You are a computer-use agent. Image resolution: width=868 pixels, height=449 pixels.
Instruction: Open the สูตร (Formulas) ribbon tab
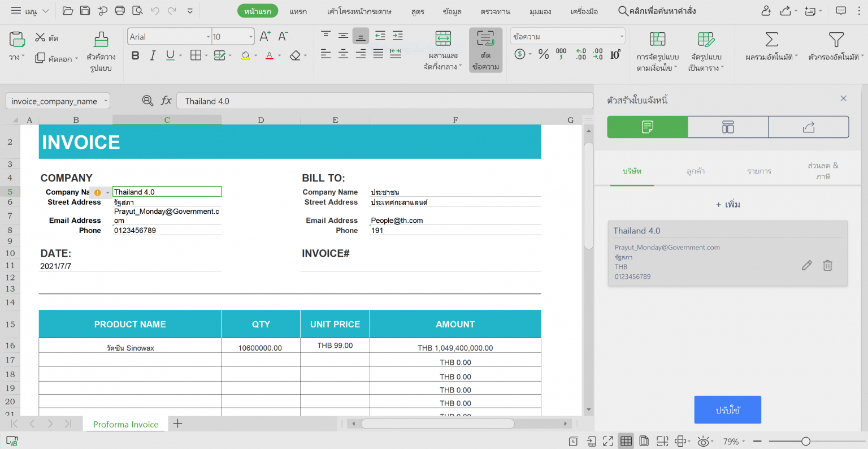tap(418, 11)
